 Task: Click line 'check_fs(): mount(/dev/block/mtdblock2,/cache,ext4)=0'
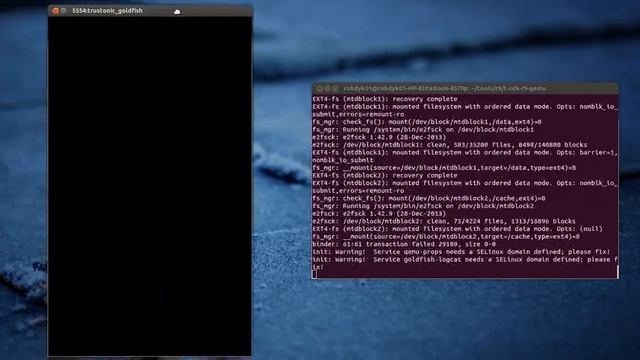point(429,198)
